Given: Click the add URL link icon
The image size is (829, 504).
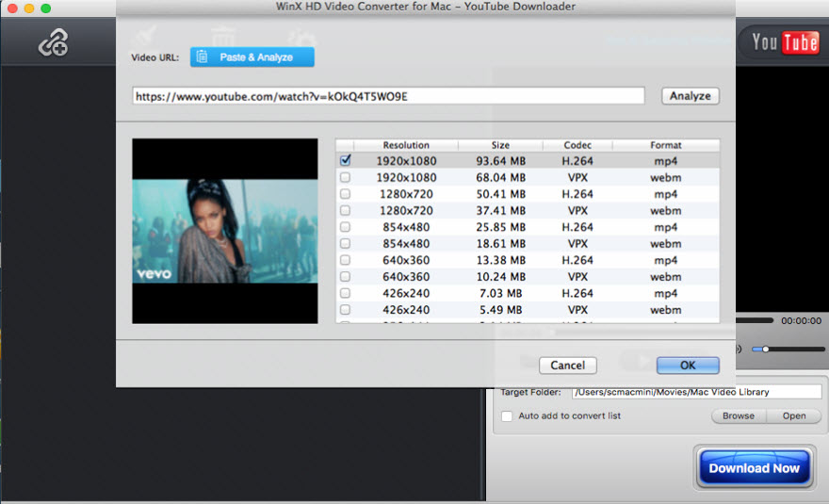Looking at the screenshot, I should click(x=53, y=42).
